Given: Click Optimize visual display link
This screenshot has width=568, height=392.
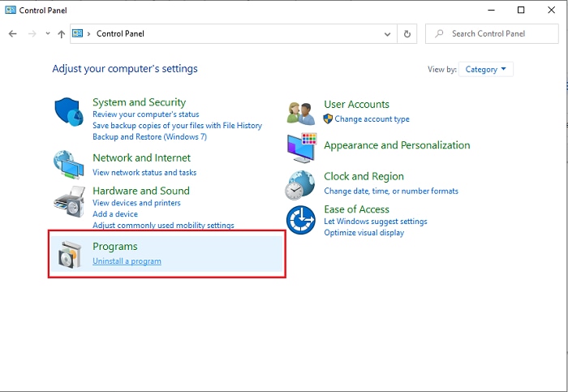Looking at the screenshot, I should click(x=364, y=232).
